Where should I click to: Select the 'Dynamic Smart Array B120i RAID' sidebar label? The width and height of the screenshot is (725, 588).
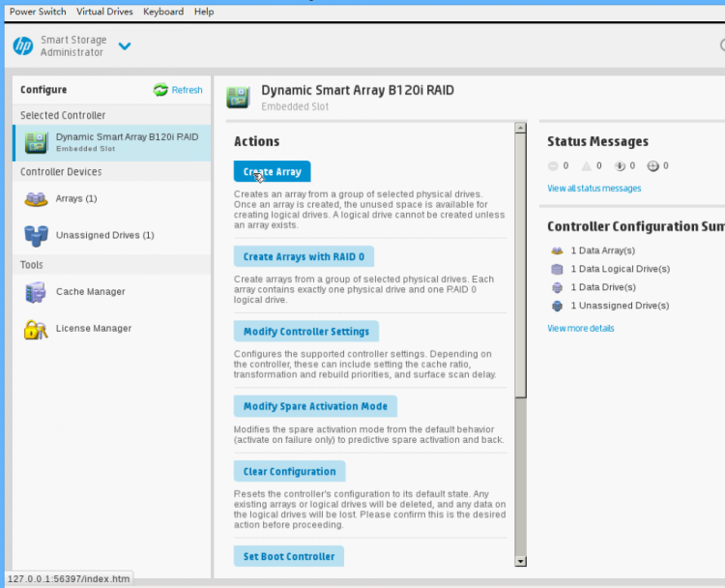tap(128, 137)
